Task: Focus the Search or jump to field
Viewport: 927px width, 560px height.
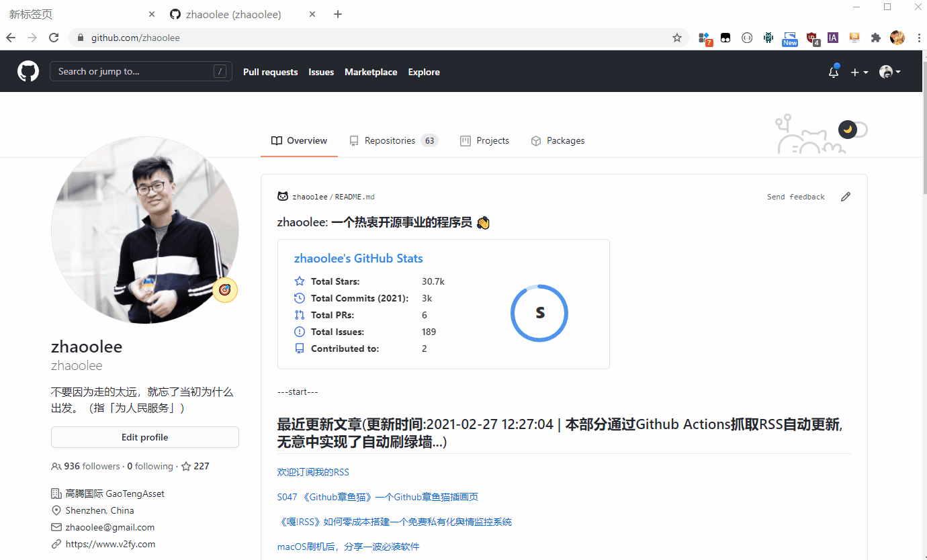Action: coord(141,71)
